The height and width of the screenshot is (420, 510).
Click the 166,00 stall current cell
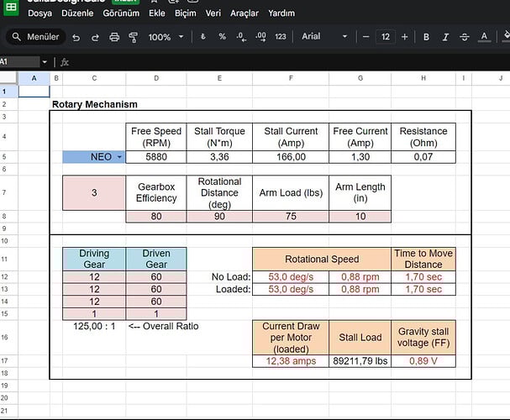pyautogui.click(x=291, y=157)
